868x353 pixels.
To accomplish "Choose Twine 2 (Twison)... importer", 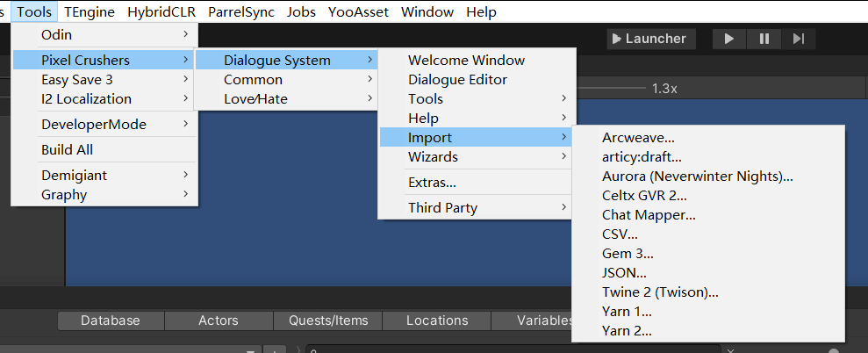I will pyautogui.click(x=708, y=292).
